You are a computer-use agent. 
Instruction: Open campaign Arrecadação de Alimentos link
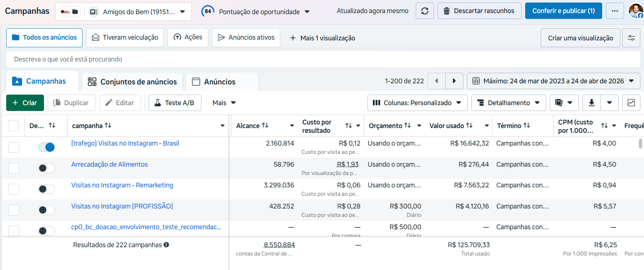click(109, 164)
